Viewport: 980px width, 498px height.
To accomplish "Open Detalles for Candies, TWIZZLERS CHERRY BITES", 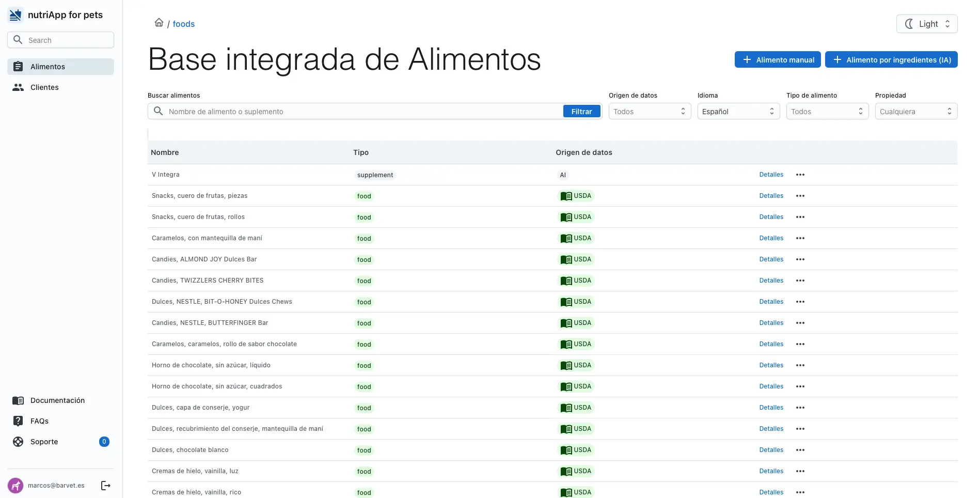I will coord(771,280).
